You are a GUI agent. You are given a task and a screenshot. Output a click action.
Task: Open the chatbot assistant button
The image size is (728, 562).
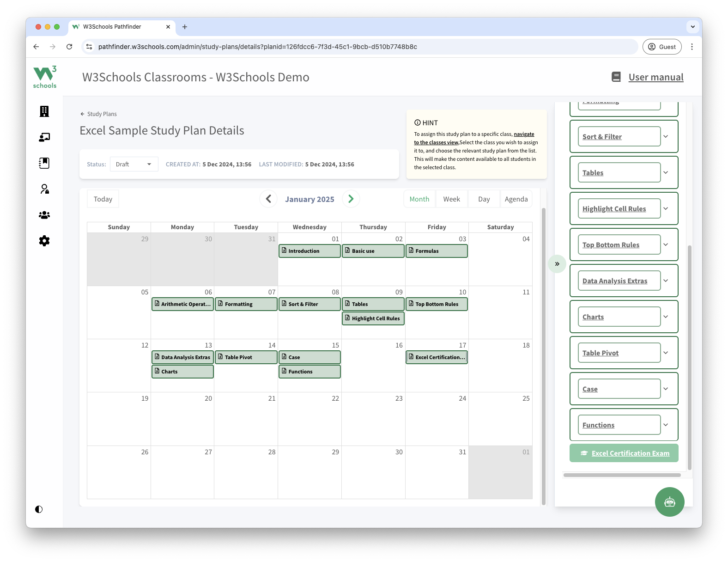pyautogui.click(x=669, y=502)
